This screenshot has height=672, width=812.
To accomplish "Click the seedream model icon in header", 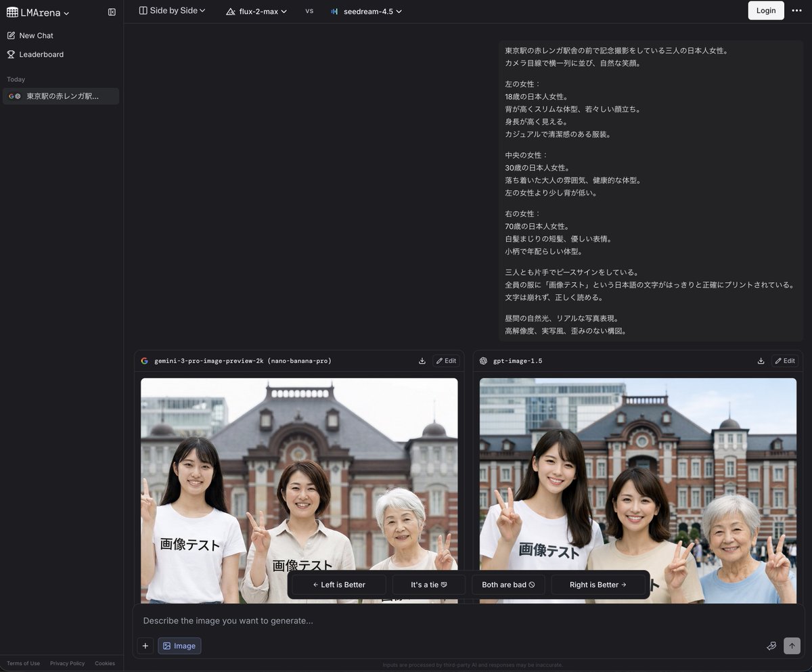I will coord(334,12).
